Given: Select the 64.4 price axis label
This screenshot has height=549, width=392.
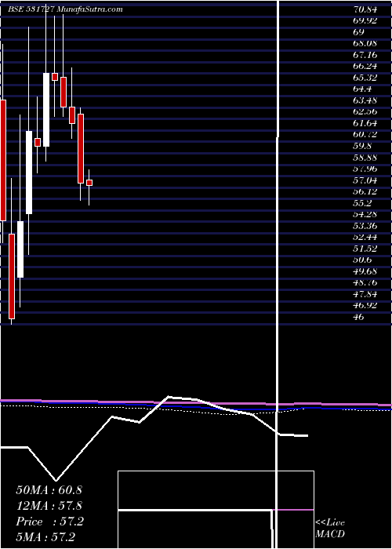Looking at the screenshot, I should coord(362,89).
